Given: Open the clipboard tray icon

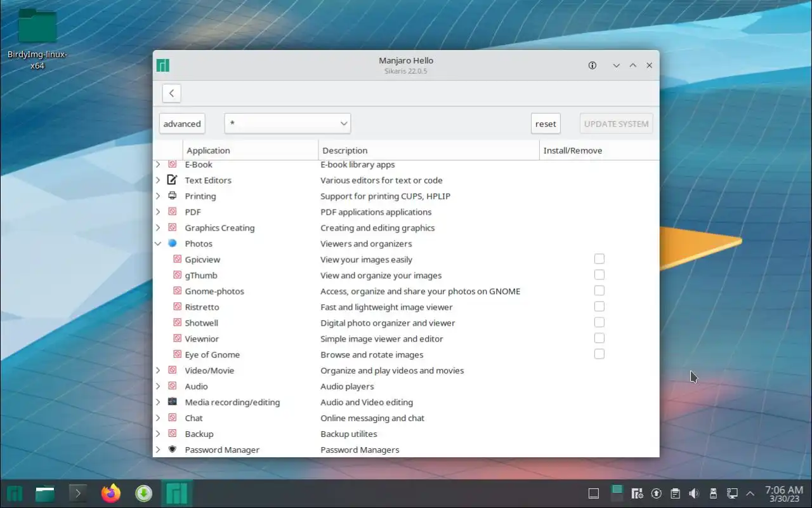Looking at the screenshot, I should tap(675, 493).
